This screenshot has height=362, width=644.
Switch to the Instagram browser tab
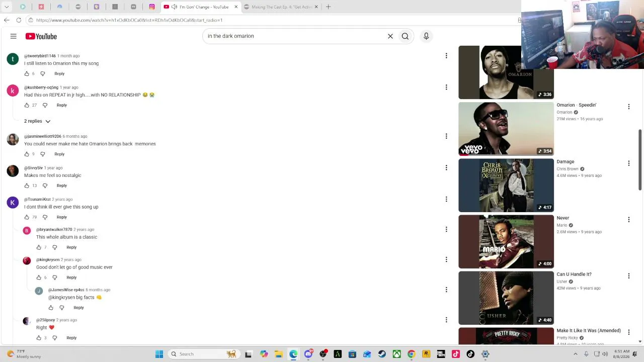[x=152, y=7]
